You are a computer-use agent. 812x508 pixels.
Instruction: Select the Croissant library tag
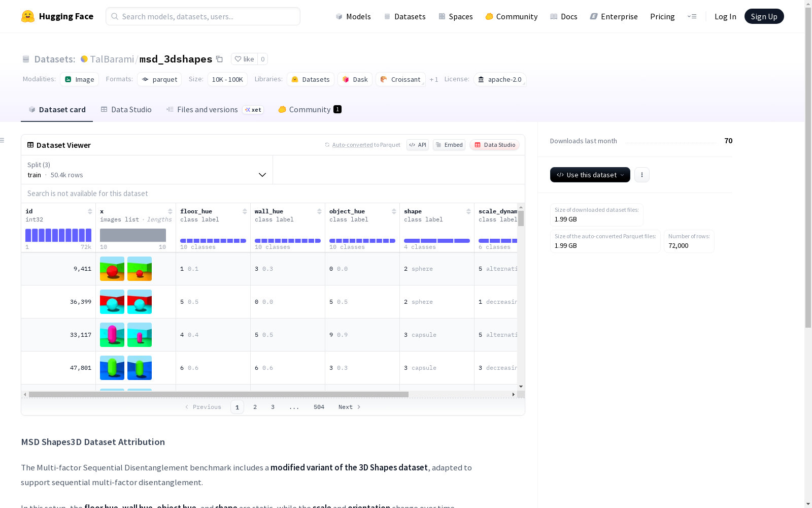(400, 79)
